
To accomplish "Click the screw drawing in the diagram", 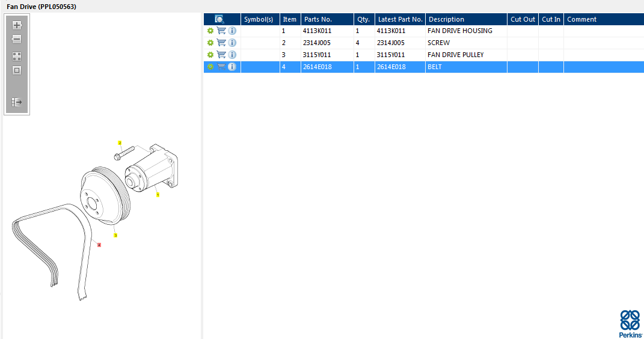I will 124,153.
